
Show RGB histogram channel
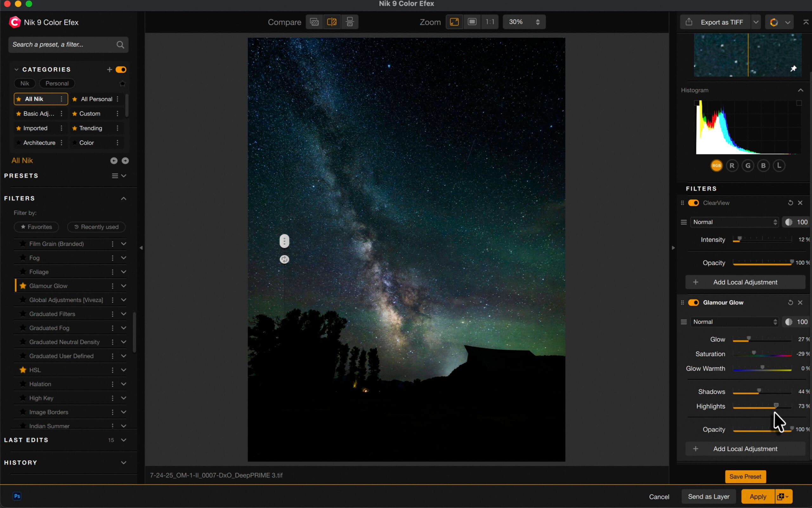[717, 166]
